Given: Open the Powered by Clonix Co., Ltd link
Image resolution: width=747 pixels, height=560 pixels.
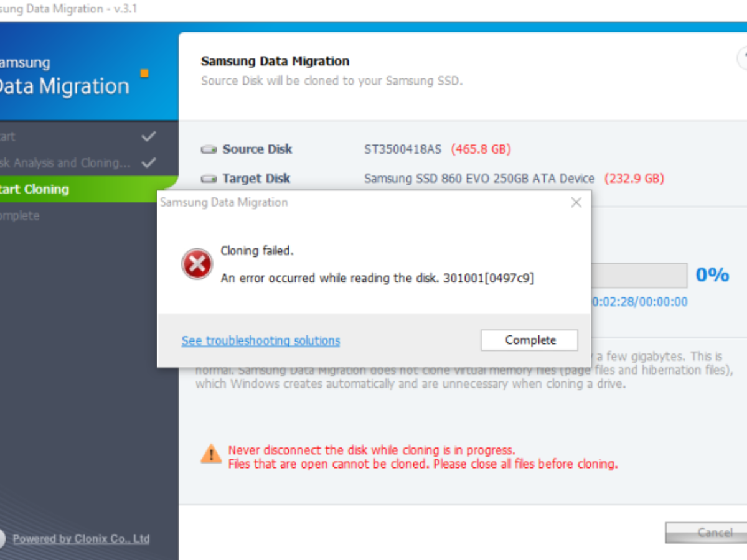Looking at the screenshot, I should click(81, 539).
